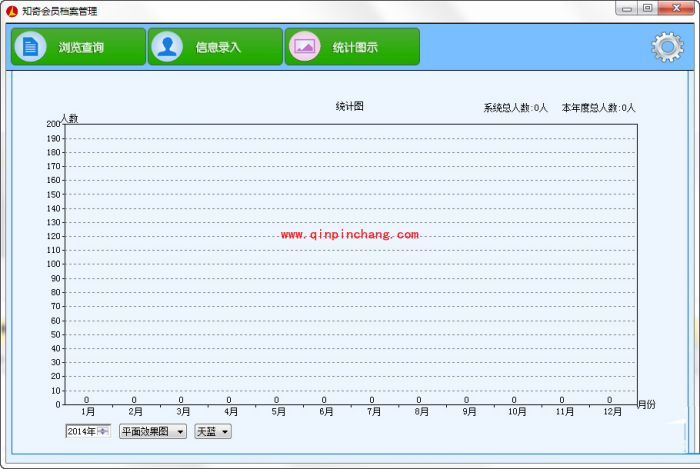Click the 100 value on the y-axis
This screenshot has width=700, height=469.
(x=53, y=264)
